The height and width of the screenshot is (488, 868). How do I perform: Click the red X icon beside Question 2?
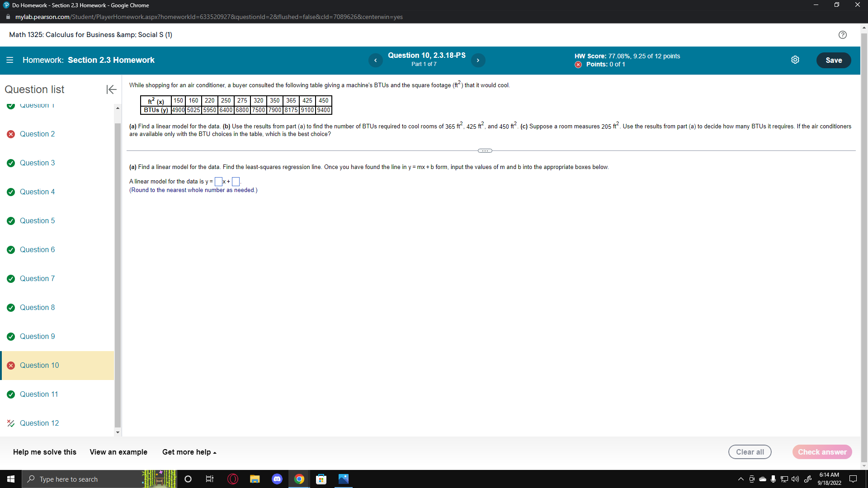coord(11,134)
